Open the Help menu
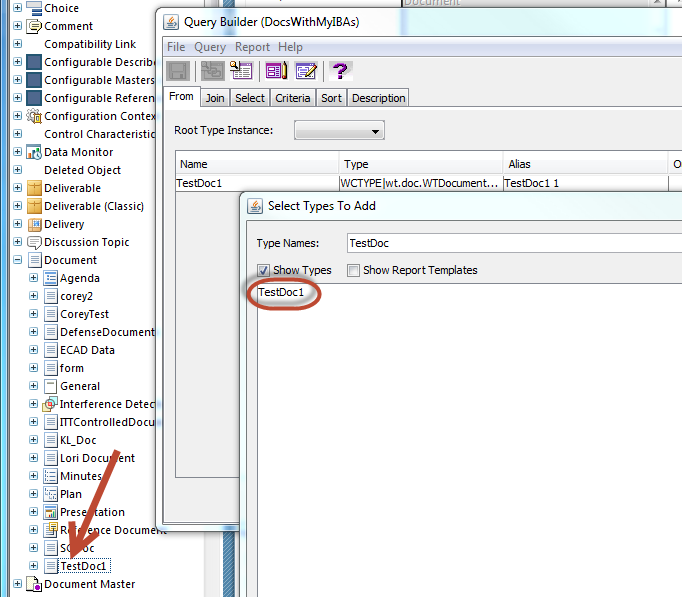Image resolution: width=682 pixels, height=597 pixels. pos(290,47)
